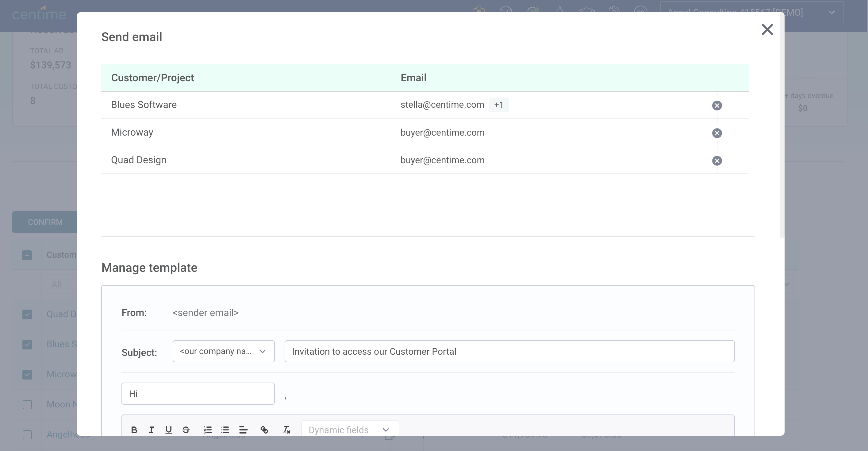Open text alignment options
Image resolution: width=868 pixels, height=451 pixels.
pos(243,430)
